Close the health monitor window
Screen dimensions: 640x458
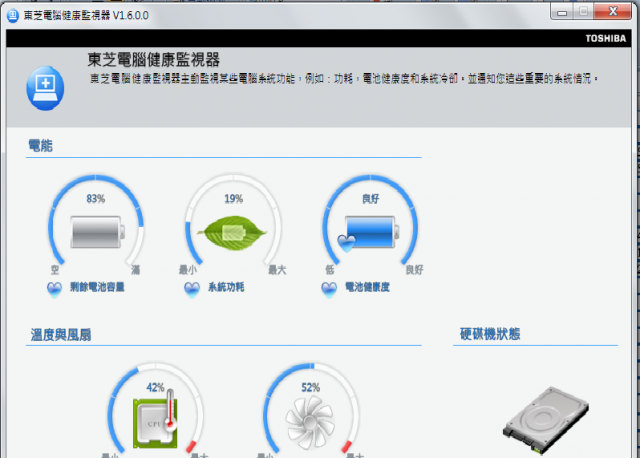(613, 11)
